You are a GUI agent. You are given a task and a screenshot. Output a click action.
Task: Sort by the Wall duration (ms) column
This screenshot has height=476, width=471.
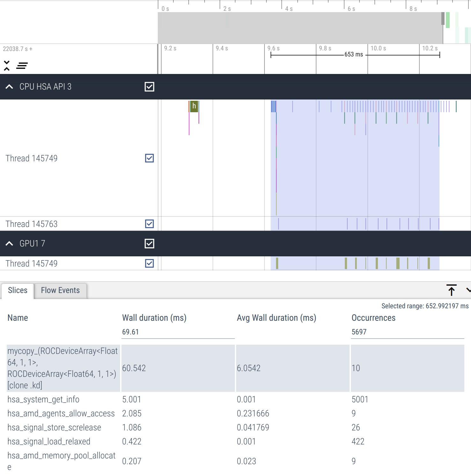(x=154, y=318)
